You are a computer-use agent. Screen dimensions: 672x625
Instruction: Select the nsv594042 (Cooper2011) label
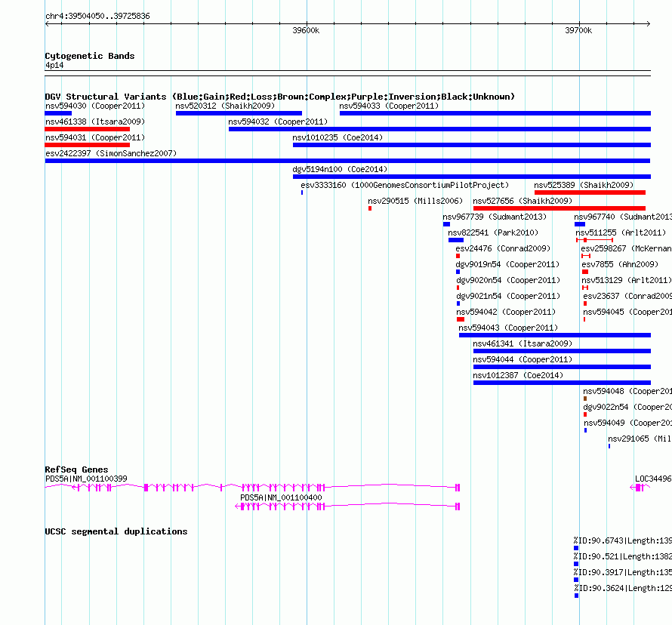point(506,312)
